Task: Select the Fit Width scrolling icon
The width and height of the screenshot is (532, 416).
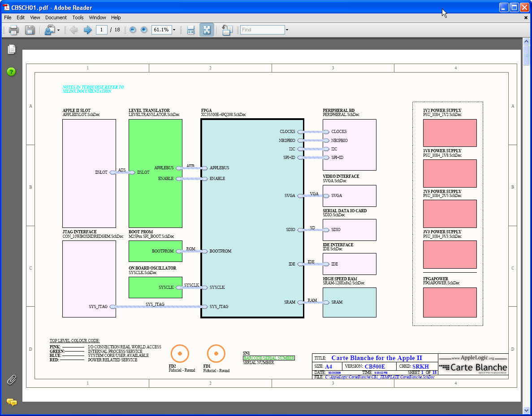Action: tap(190, 30)
